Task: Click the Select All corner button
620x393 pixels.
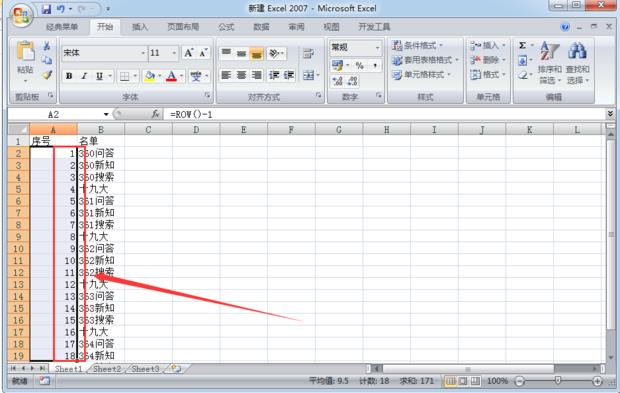Action: point(18,129)
